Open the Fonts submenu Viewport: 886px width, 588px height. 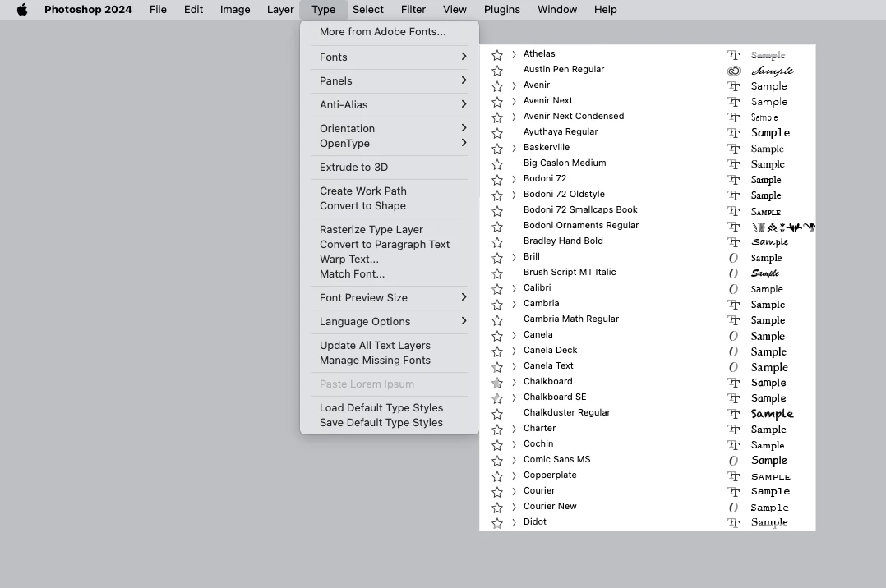(390, 57)
